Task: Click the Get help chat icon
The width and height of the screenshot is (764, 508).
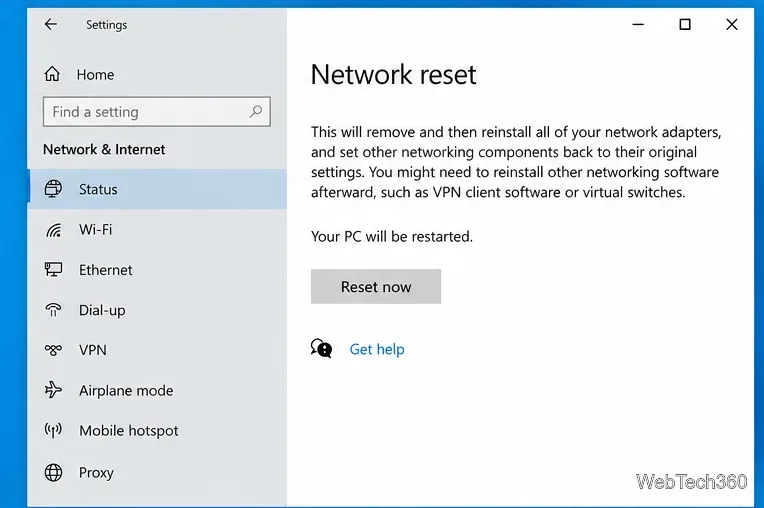Action: 321,349
